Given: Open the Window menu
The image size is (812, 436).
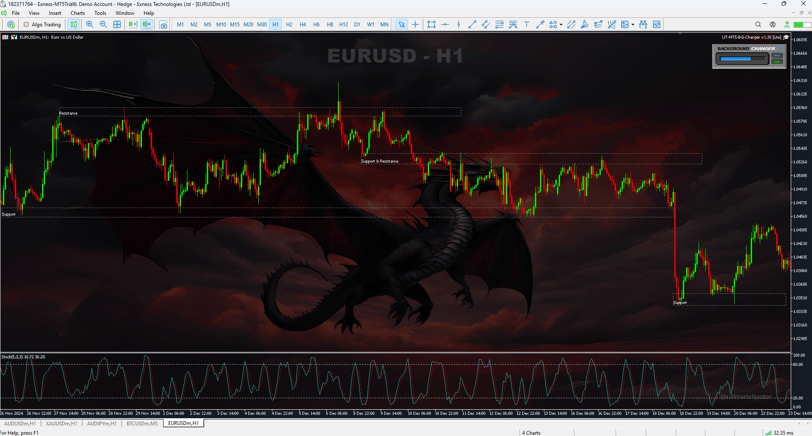Looking at the screenshot, I should 124,13.
